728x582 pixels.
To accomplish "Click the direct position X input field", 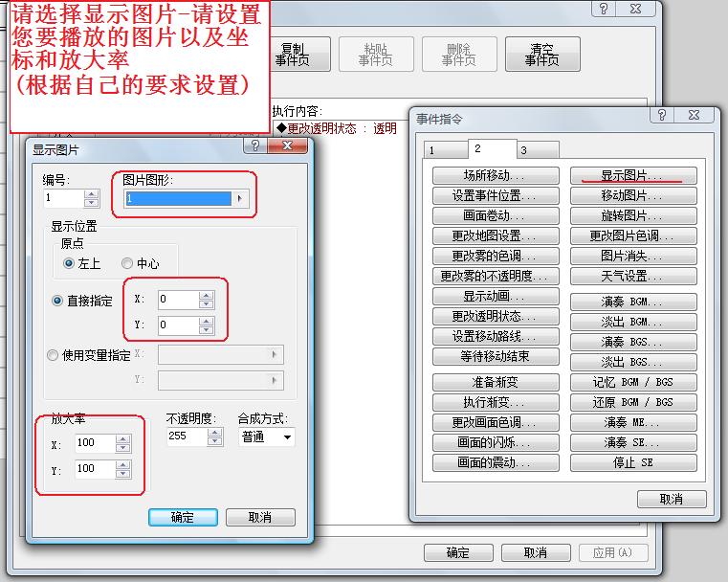I will coord(178,299).
